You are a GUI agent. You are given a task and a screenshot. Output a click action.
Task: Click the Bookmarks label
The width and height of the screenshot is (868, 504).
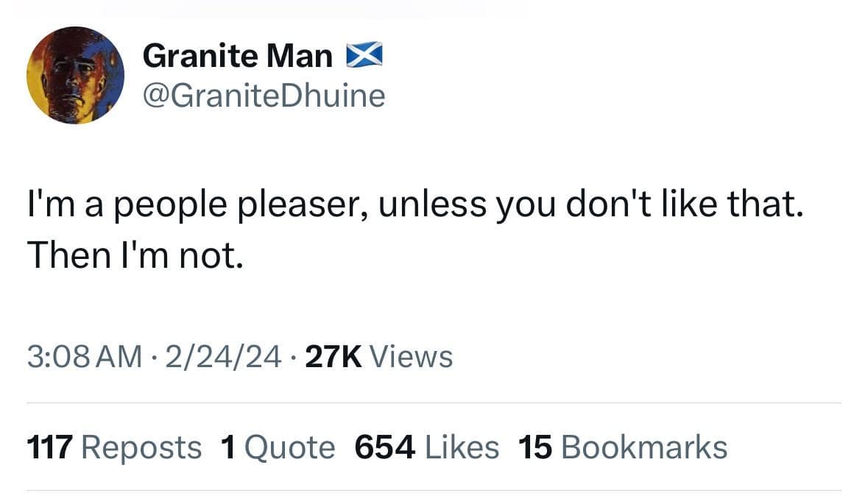tap(644, 447)
